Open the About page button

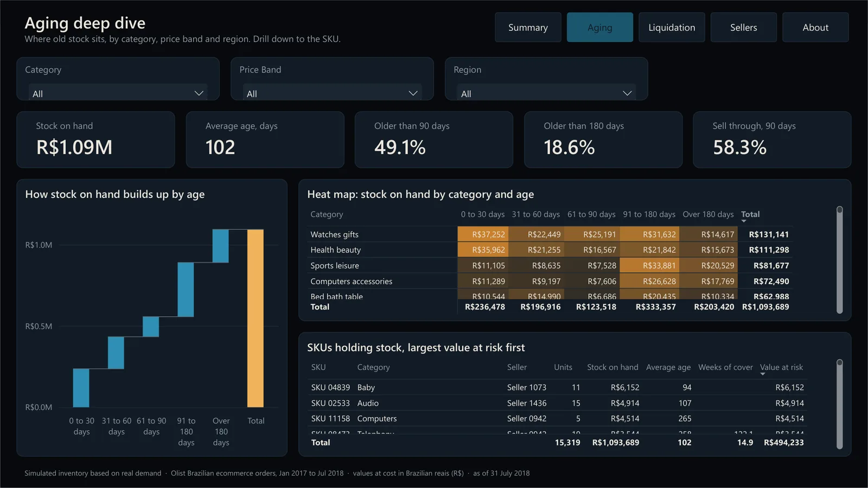pyautogui.click(x=815, y=27)
